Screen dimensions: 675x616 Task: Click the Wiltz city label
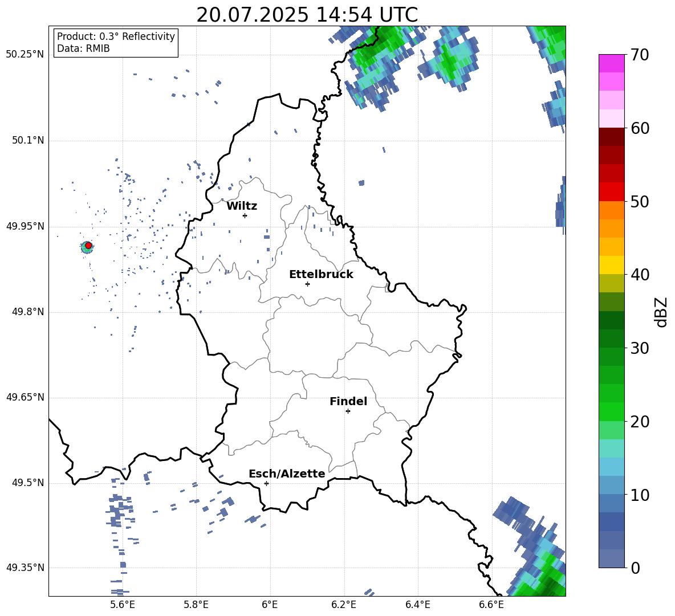tap(242, 206)
